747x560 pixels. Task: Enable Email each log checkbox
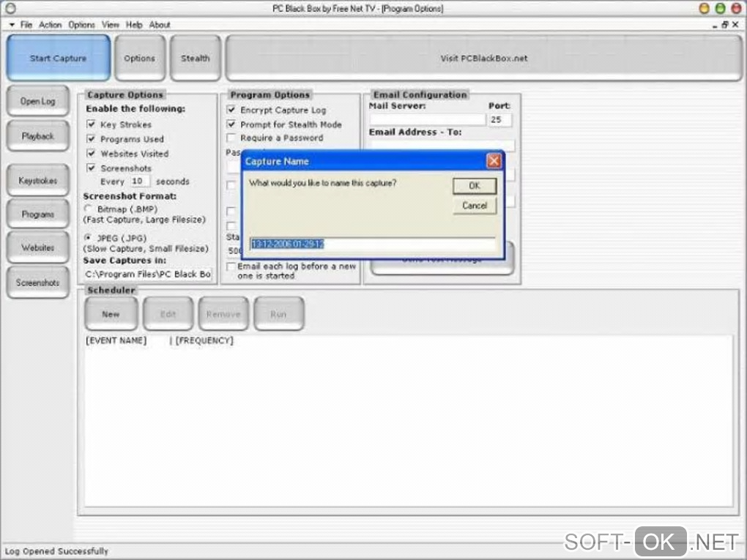231,266
